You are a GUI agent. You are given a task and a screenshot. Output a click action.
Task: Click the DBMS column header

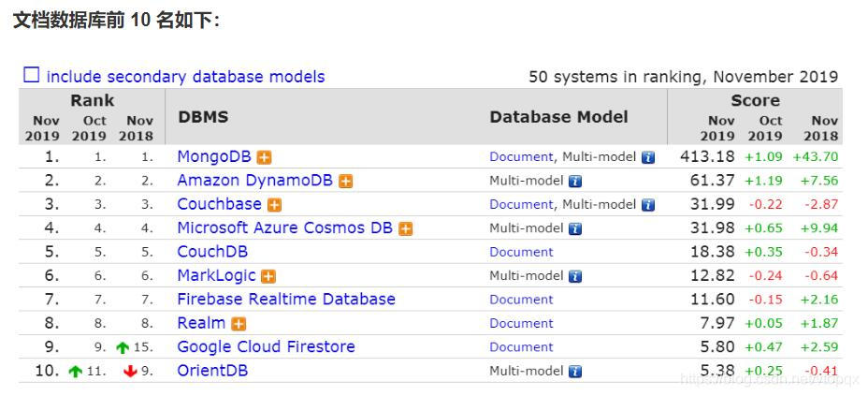point(203,117)
